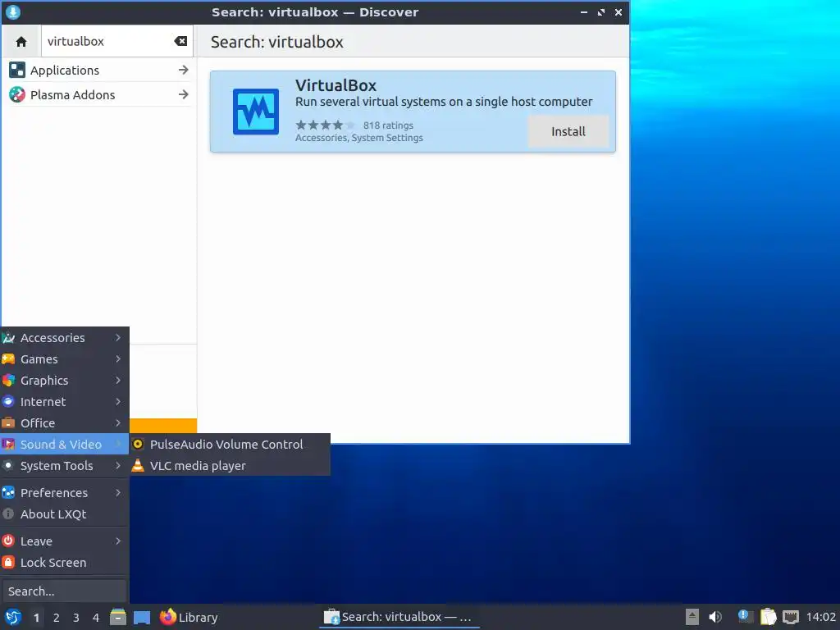
Task: Clear the virtualbox search text
Action: 180,41
